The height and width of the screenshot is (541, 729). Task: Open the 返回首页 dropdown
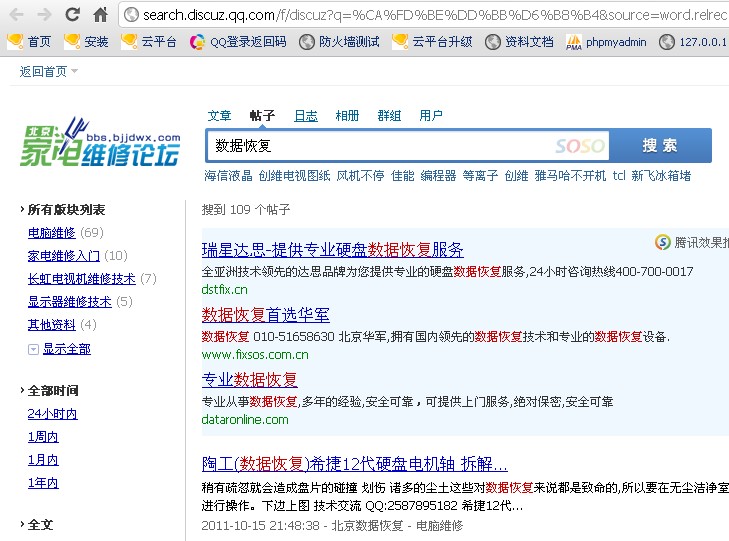coord(49,72)
